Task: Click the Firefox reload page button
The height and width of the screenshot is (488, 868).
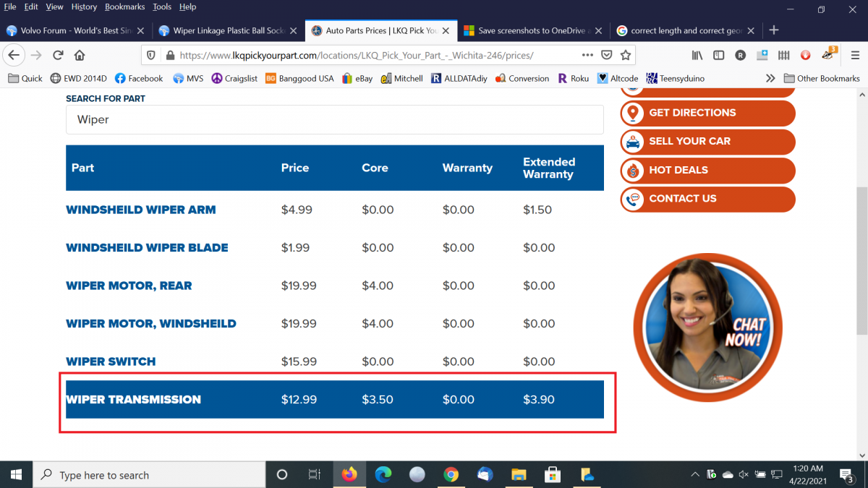Action: coord(59,55)
